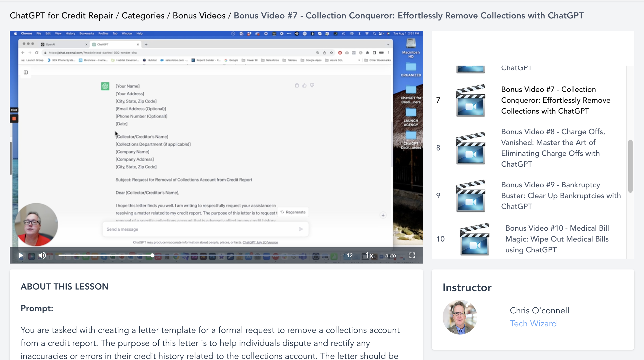This screenshot has width=644, height=360.
Task: Click thumbs down icon on ChatGPT response
Action: (312, 85)
